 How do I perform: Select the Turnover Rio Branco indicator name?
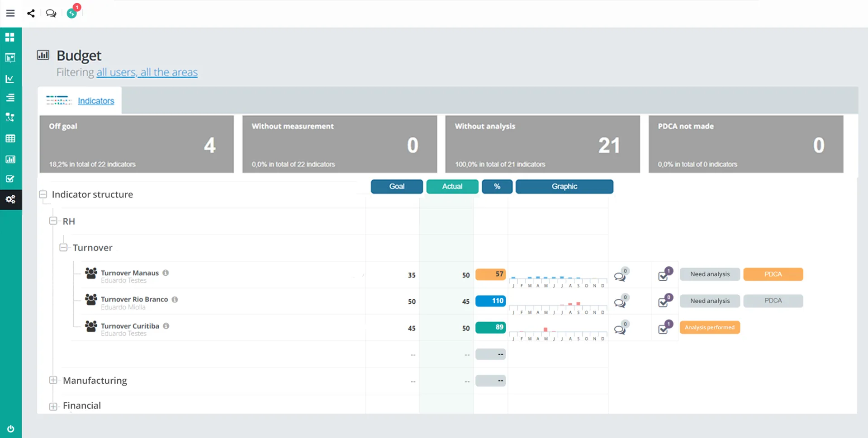tap(134, 299)
